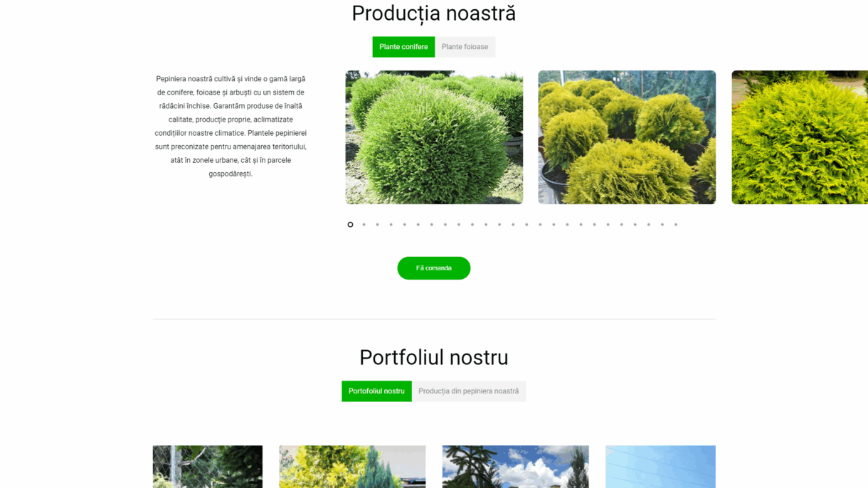Jump to the last carousel pagination dot
The image size is (868, 488).
[676, 225]
